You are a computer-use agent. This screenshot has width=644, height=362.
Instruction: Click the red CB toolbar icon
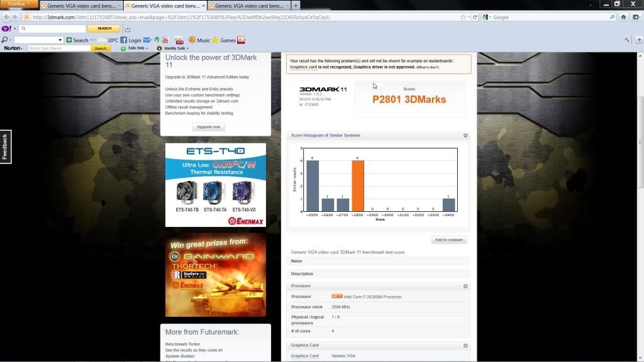(x=241, y=40)
